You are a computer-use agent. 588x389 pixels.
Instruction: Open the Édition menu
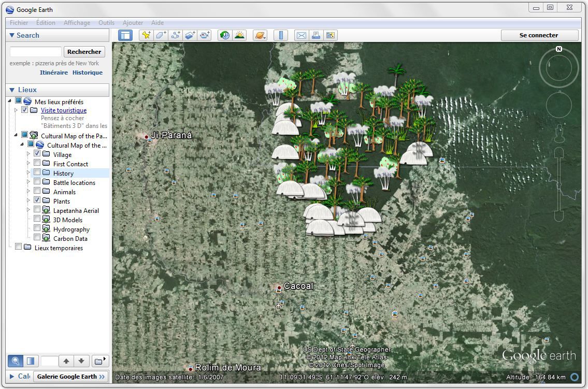(46, 22)
